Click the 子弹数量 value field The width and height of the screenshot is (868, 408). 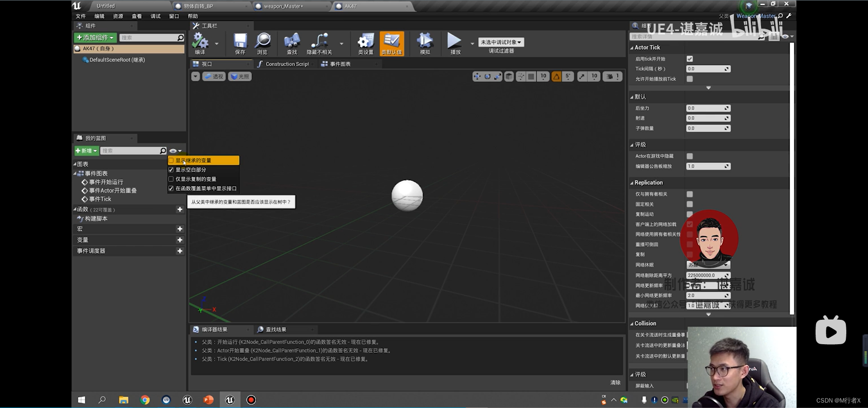(708, 128)
